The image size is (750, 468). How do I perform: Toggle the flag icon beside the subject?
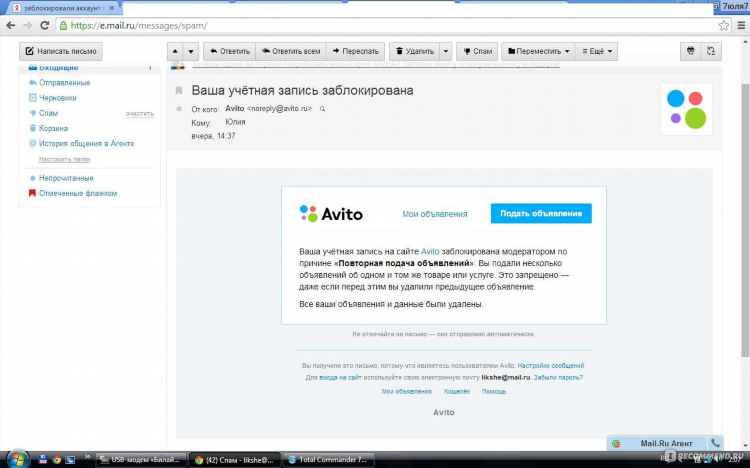click(179, 90)
